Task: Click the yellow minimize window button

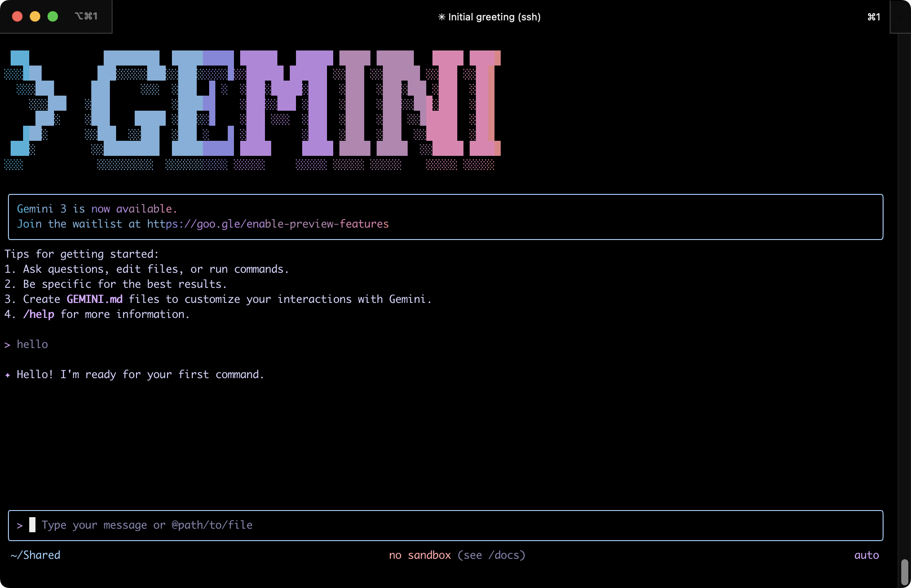Action: 35,16
